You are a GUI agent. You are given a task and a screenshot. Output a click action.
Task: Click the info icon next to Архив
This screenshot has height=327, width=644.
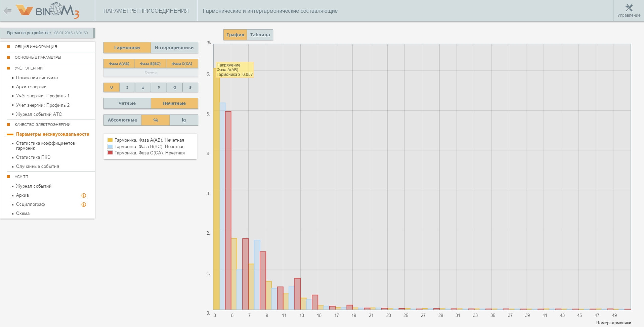pyautogui.click(x=84, y=195)
